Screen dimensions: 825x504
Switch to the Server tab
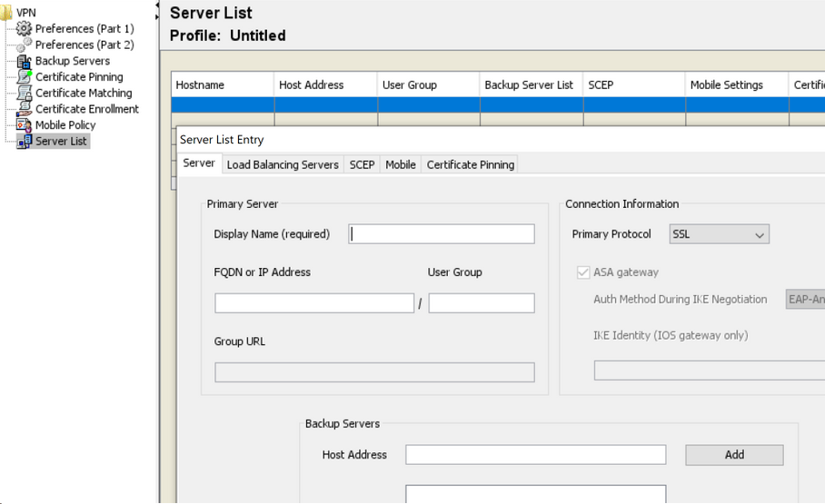[x=199, y=163]
